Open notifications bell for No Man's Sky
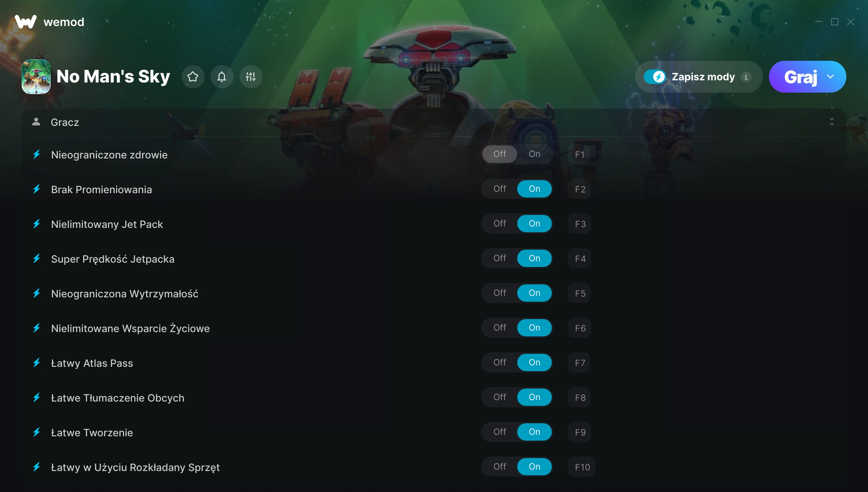Viewport: 868px width, 492px height. [x=222, y=77]
